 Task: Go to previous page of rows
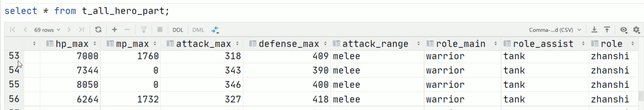[25, 30]
